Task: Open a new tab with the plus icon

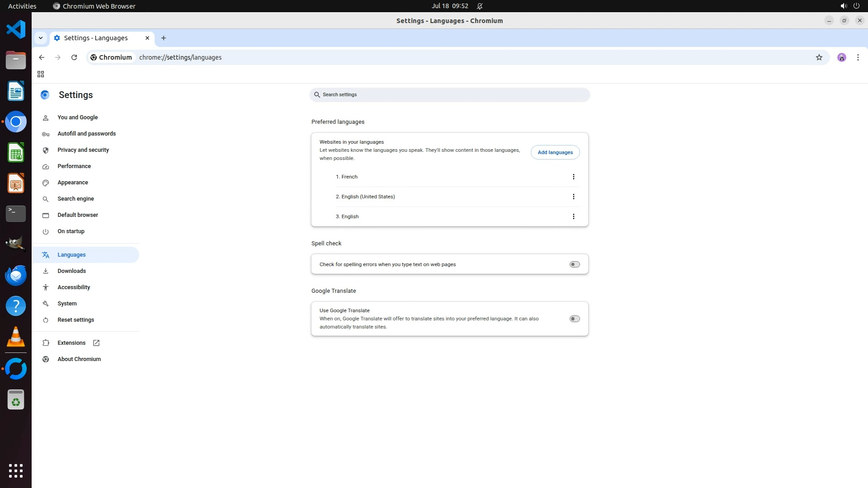Action: 164,38
